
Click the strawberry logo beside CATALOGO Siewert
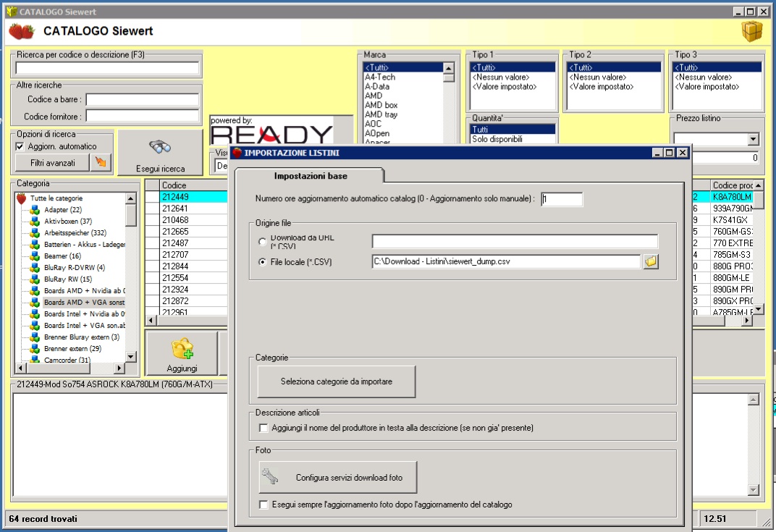[x=21, y=31]
